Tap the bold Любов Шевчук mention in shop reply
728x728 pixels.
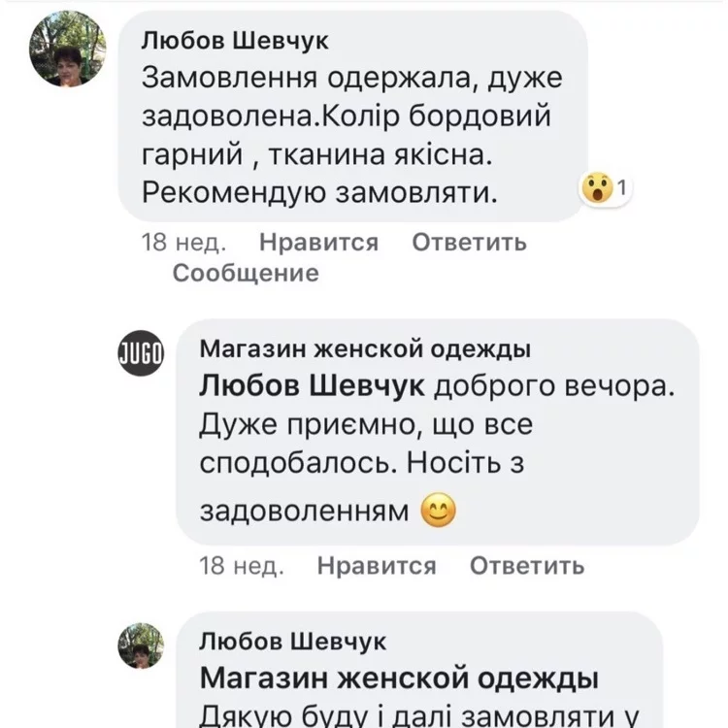click(x=312, y=384)
